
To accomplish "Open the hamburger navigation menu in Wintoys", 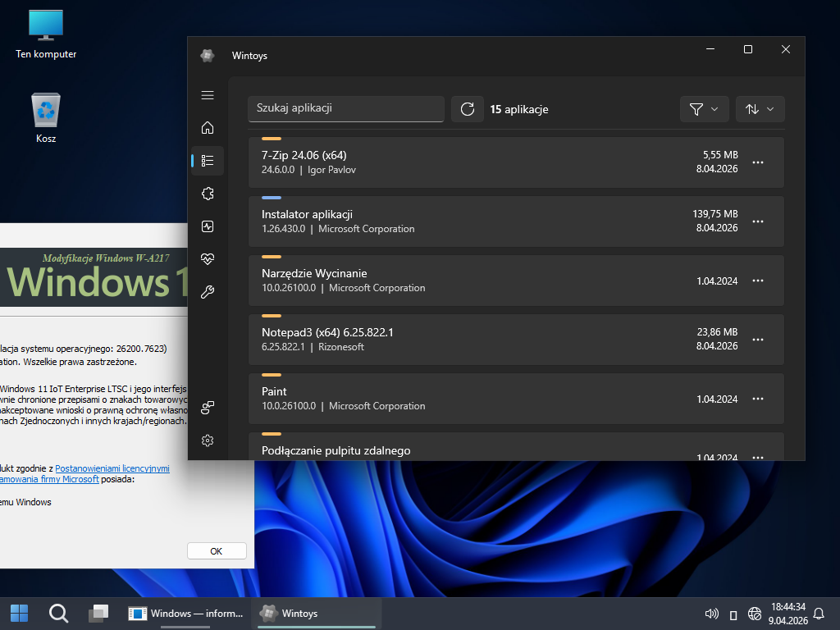I will click(208, 95).
